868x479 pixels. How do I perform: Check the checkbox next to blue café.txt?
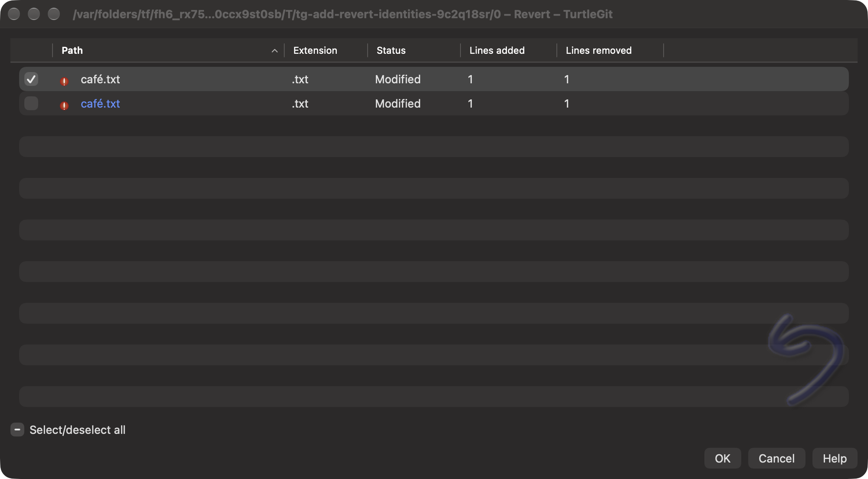pyautogui.click(x=31, y=103)
